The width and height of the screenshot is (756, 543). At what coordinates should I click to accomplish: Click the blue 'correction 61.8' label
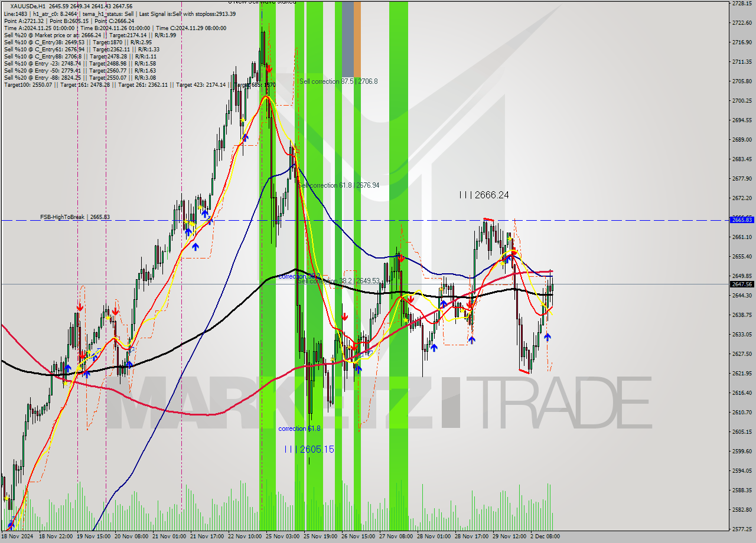click(x=299, y=428)
